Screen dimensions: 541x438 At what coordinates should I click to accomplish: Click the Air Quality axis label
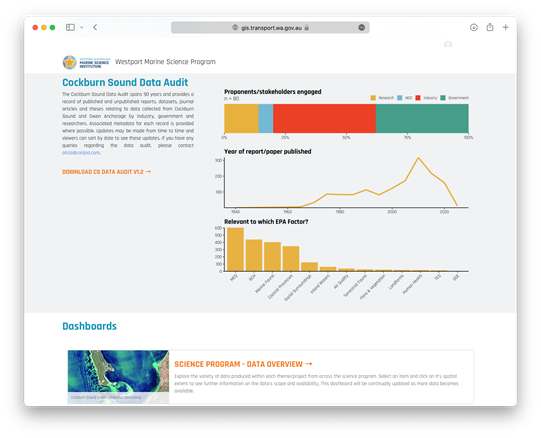pos(341,282)
